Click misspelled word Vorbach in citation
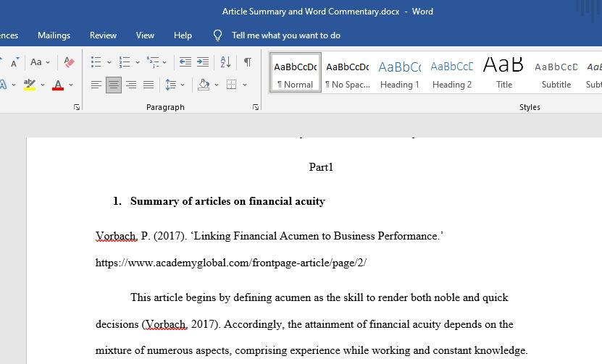Image resolution: width=602 pixels, height=364 pixels. click(117, 236)
